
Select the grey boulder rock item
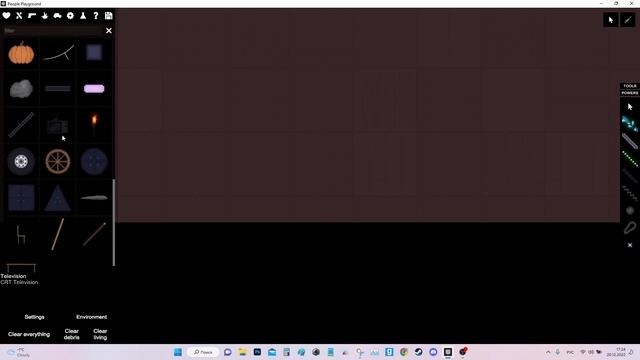coord(21,89)
